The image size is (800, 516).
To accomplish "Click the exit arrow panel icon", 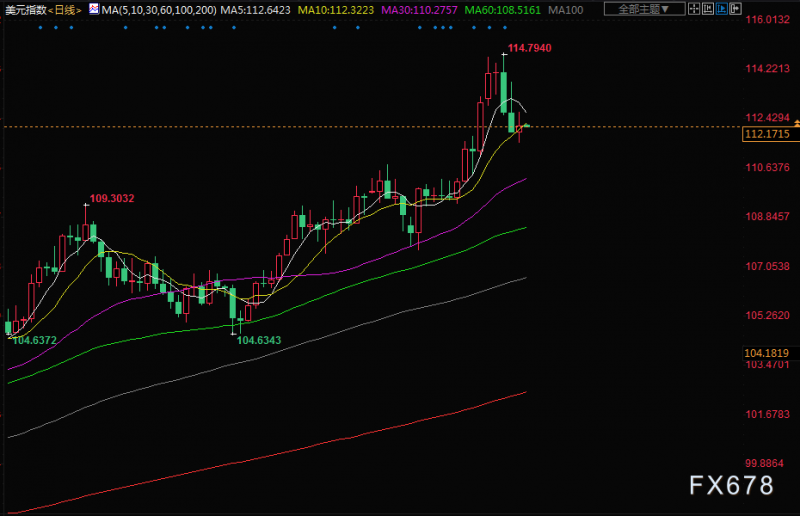I will [735, 9].
